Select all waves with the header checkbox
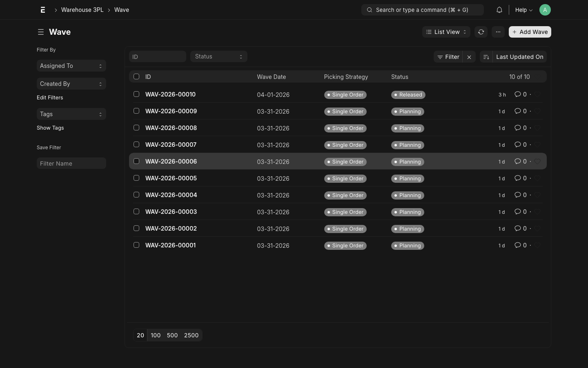The image size is (588, 368). pyautogui.click(x=136, y=76)
